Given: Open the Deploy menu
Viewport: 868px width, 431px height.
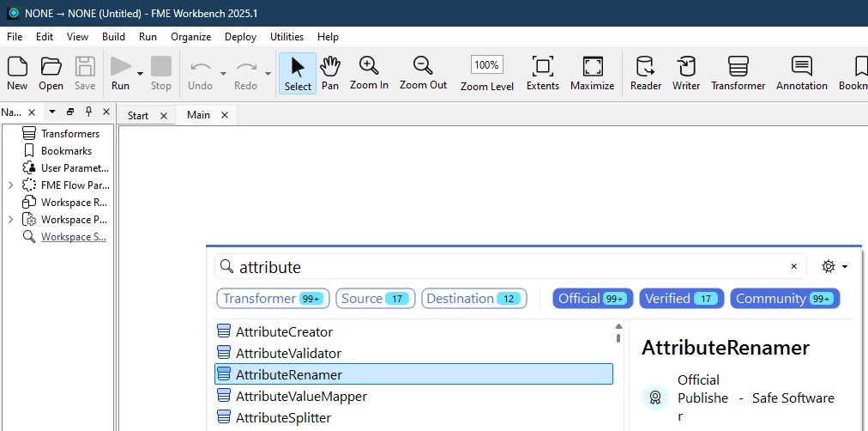Looking at the screenshot, I should point(240,37).
